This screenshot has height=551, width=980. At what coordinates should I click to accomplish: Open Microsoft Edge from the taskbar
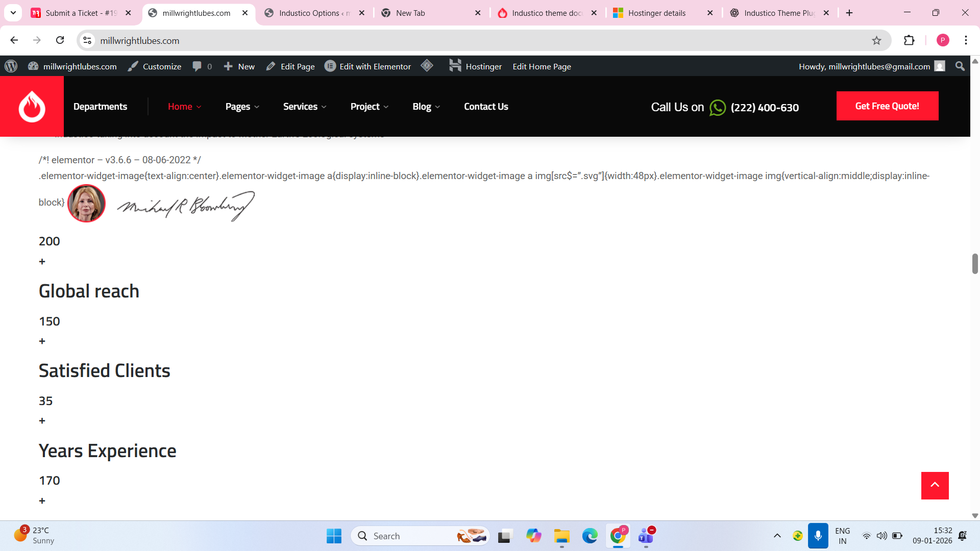[x=590, y=536]
